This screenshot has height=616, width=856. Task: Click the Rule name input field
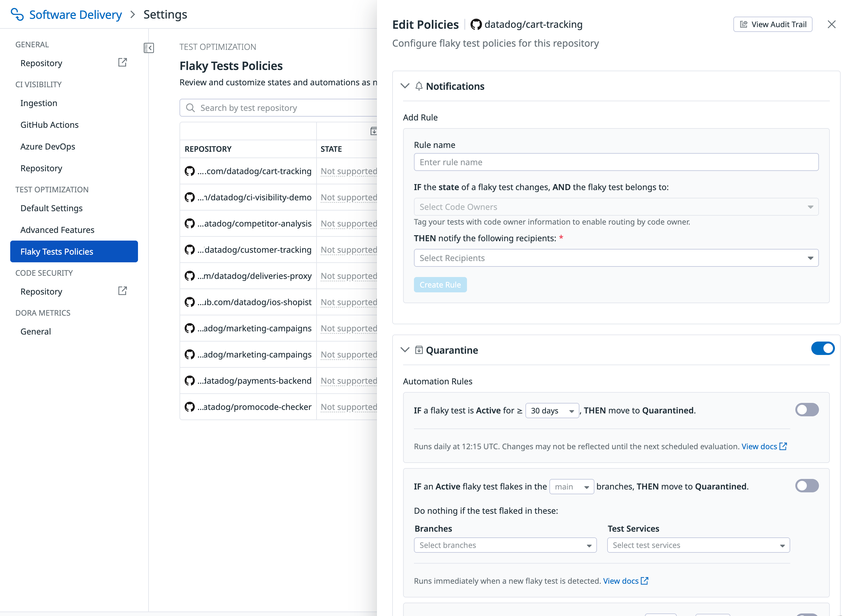click(615, 162)
